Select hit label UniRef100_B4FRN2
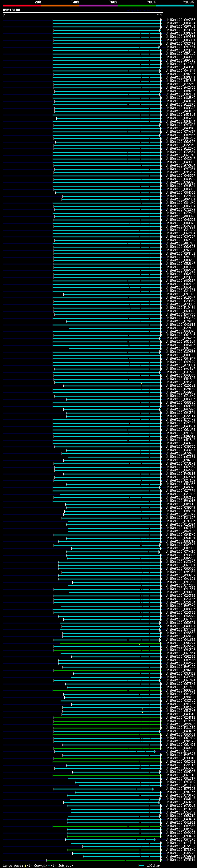 click(180, 755)
